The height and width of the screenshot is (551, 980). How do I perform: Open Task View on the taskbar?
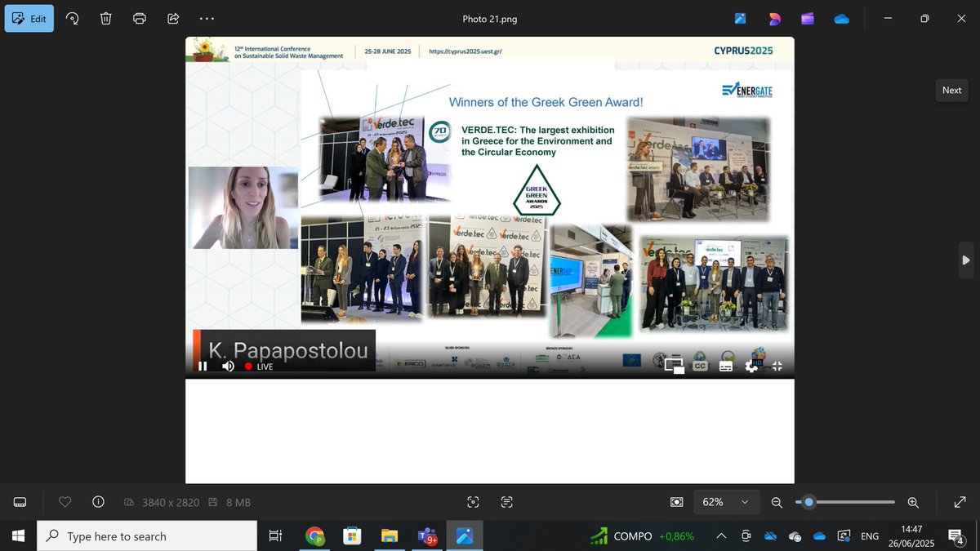(x=275, y=536)
